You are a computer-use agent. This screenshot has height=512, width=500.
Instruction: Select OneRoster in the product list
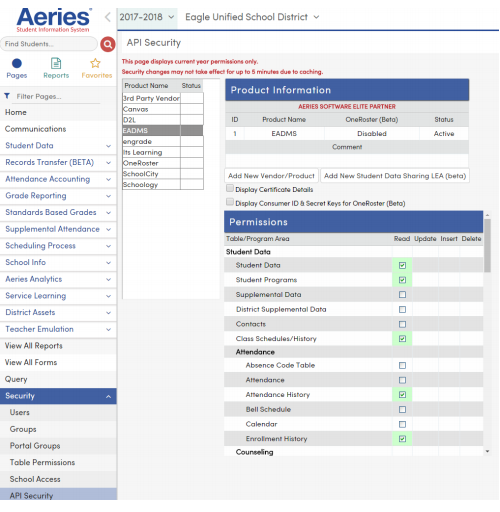click(163, 163)
